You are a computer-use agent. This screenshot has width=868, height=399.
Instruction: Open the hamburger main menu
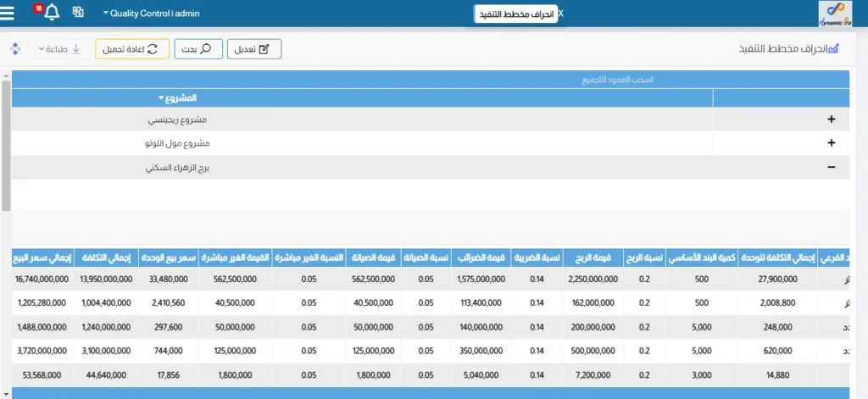8,13
